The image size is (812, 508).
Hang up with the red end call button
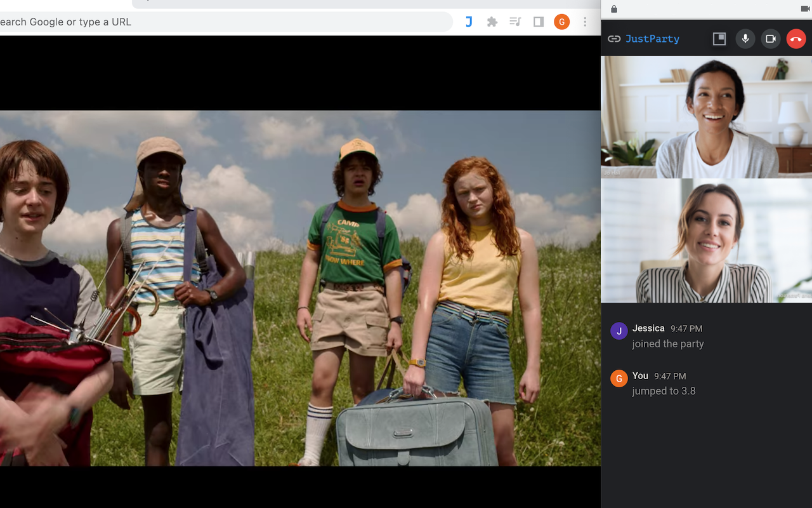pos(796,39)
